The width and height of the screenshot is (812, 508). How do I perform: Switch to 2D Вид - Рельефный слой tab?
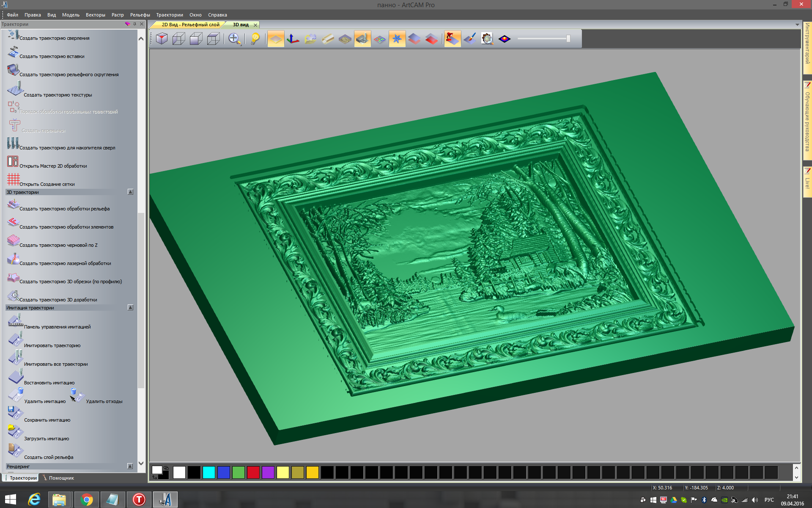click(190, 25)
